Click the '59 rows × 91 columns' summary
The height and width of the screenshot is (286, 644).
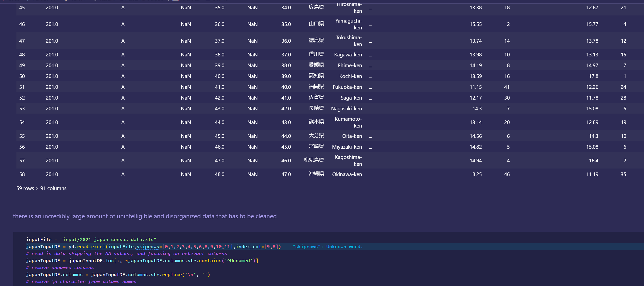[x=41, y=188]
